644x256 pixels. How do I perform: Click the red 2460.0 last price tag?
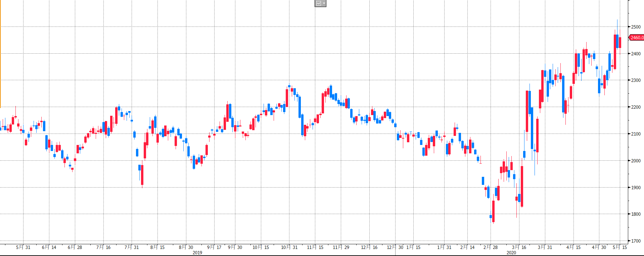point(637,38)
